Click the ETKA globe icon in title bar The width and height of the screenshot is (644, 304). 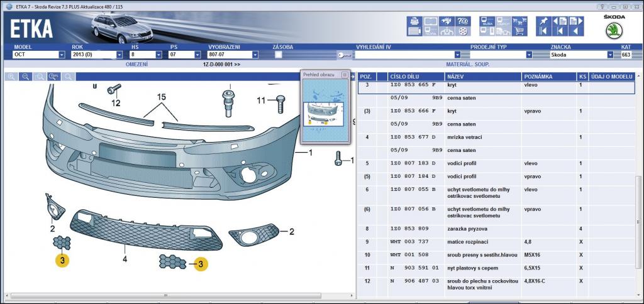[9, 6]
